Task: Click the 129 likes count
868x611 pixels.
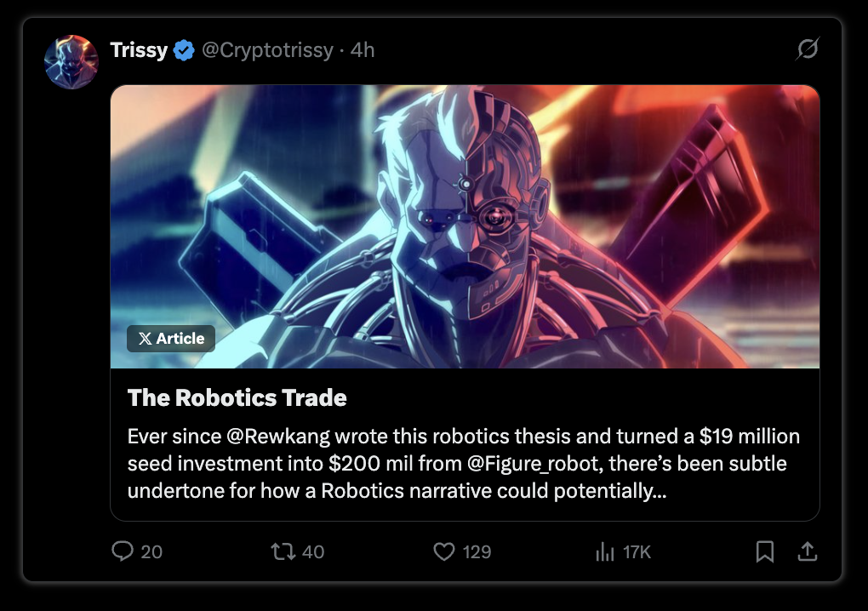Action: coord(477,551)
